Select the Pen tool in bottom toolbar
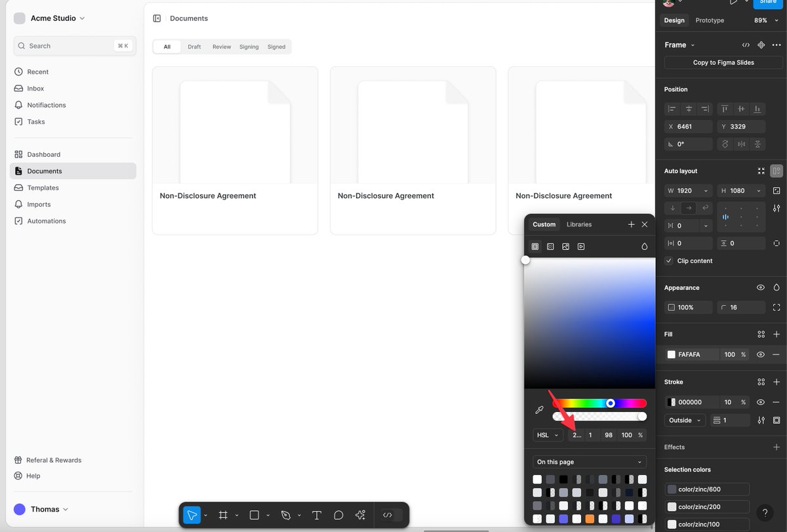Screen dimensions: 787x532 (x=287, y=515)
